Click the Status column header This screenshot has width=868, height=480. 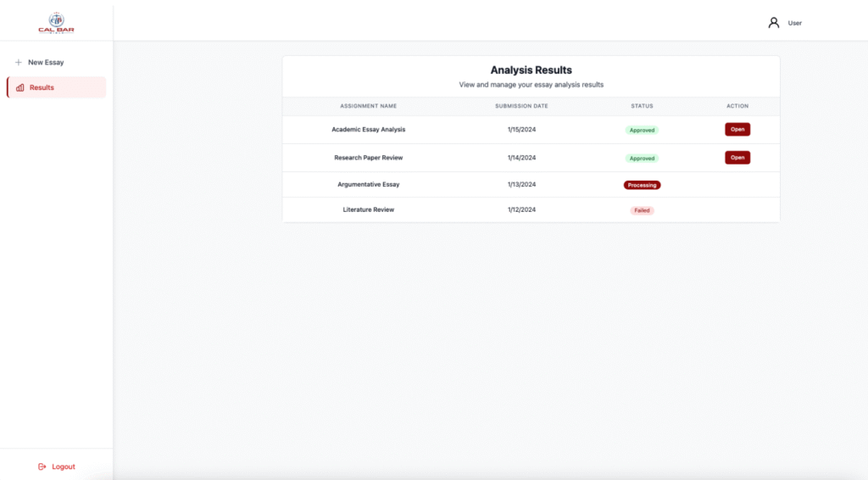tap(642, 106)
